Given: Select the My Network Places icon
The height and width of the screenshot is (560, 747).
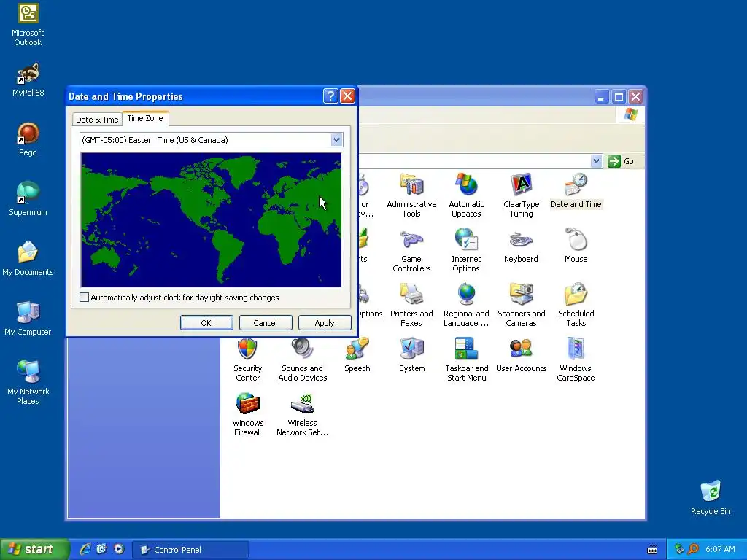Looking at the screenshot, I should coord(28,383).
